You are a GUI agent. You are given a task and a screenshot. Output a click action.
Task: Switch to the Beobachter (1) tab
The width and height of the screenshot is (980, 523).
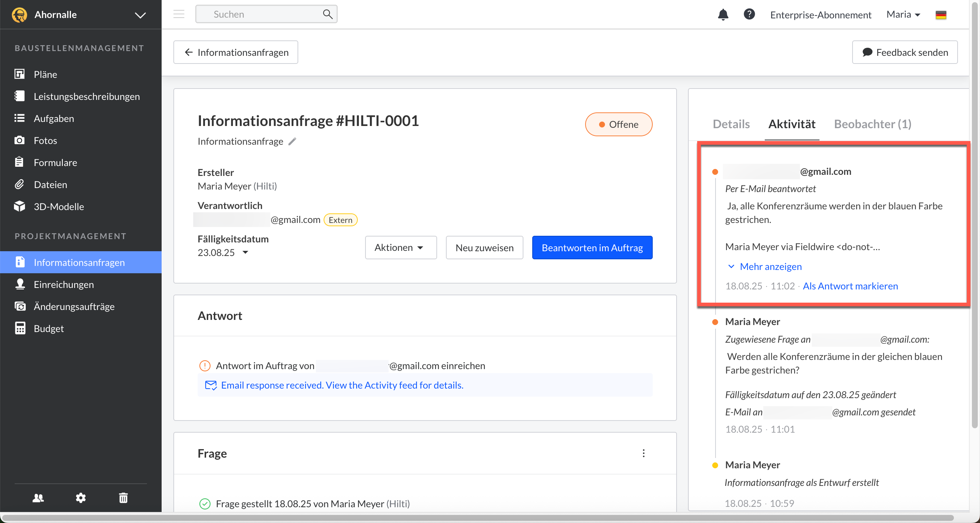coord(872,124)
